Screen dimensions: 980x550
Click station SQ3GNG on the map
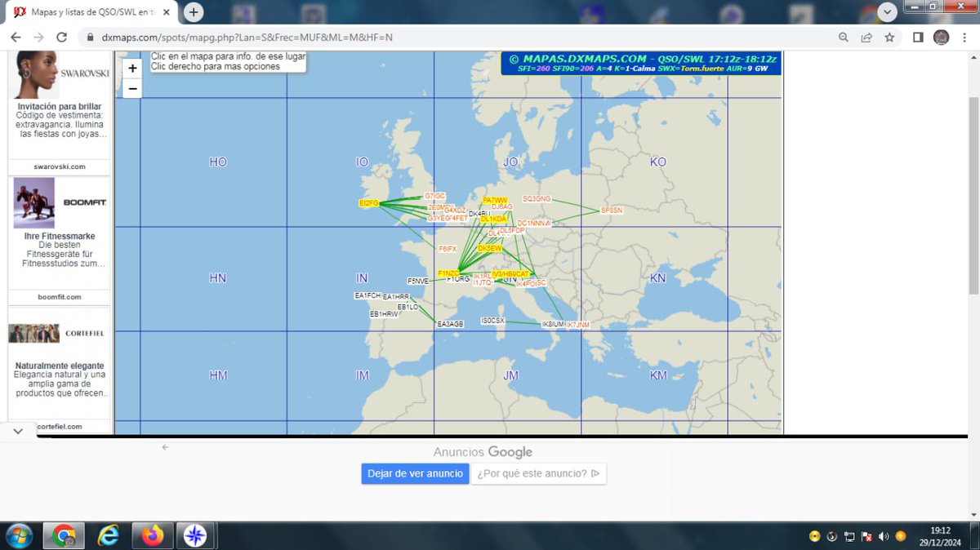point(537,198)
